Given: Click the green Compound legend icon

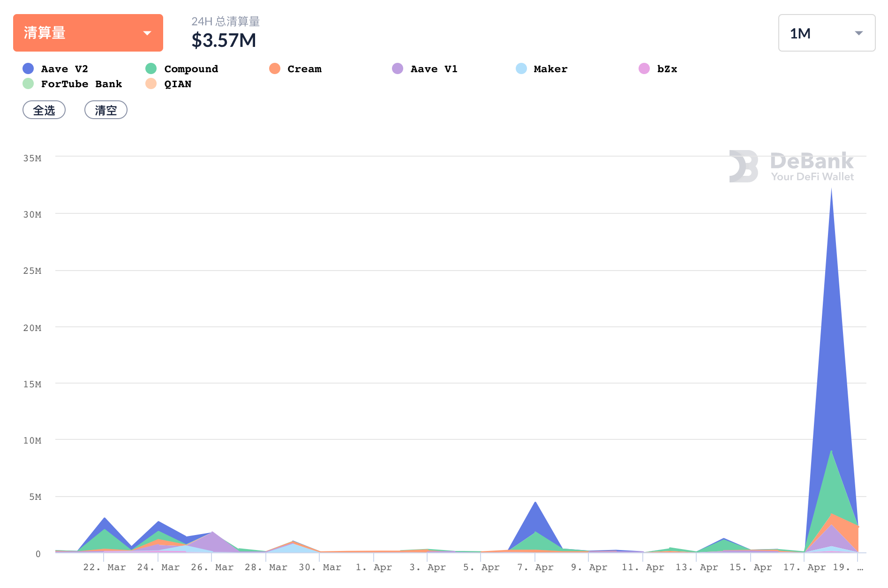Looking at the screenshot, I should tap(151, 68).
